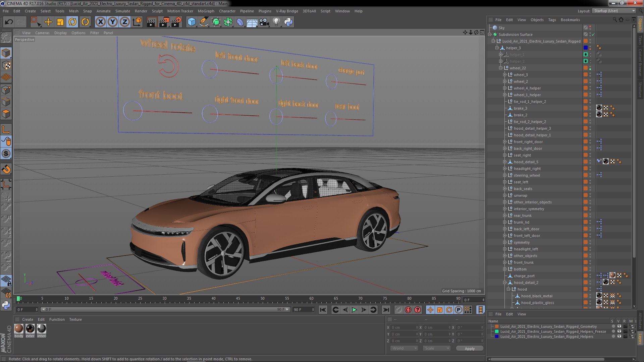Open the V-Ray Bridge menu
644x362 pixels.
tap(287, 11)
